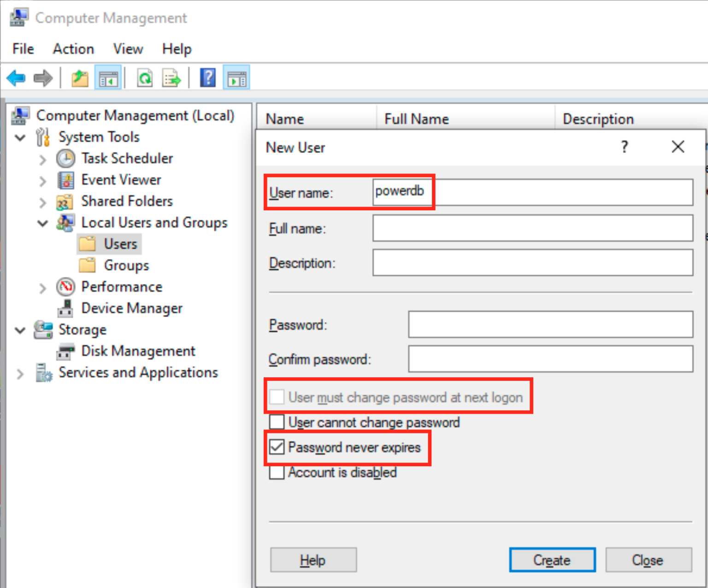Collapse the System Tools tree node

pos(19,137)
